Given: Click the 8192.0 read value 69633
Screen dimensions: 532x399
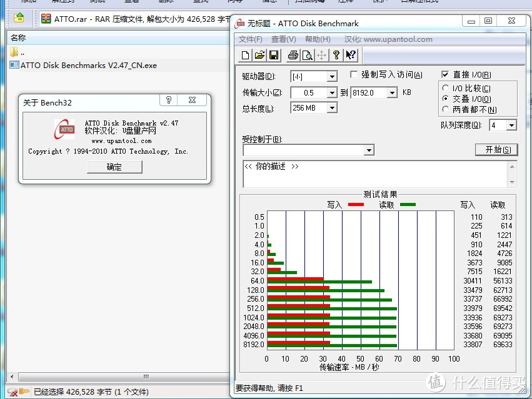Looking at the screenshot, I should [x=503, y=345].
